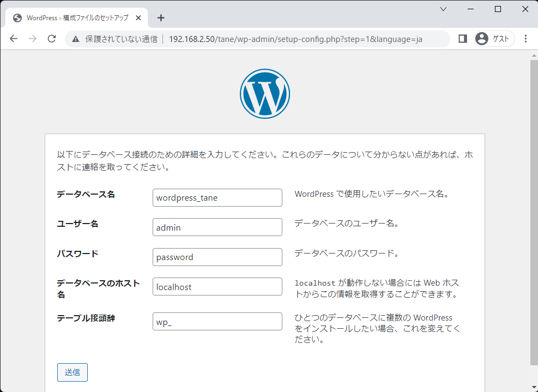Screen dimensions: 538x392
Task: Click the scrollbar down arrow
Action: click(x=534, y=387)
